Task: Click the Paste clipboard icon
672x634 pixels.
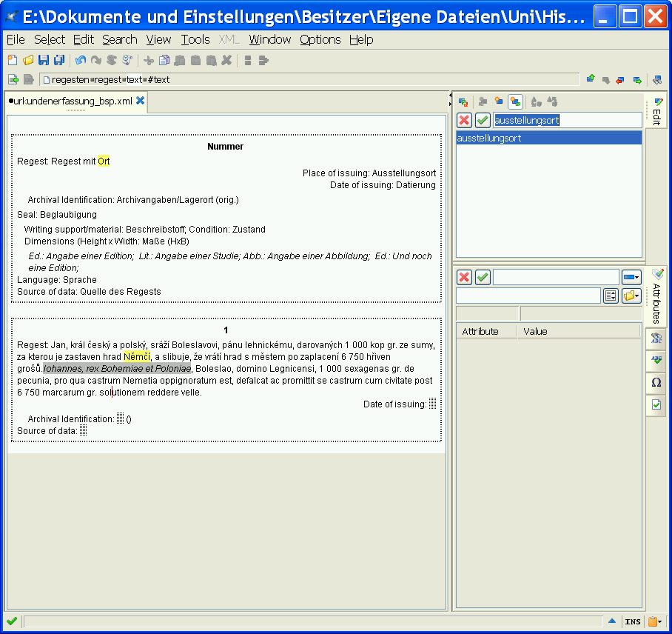Action: pos(196,60)
